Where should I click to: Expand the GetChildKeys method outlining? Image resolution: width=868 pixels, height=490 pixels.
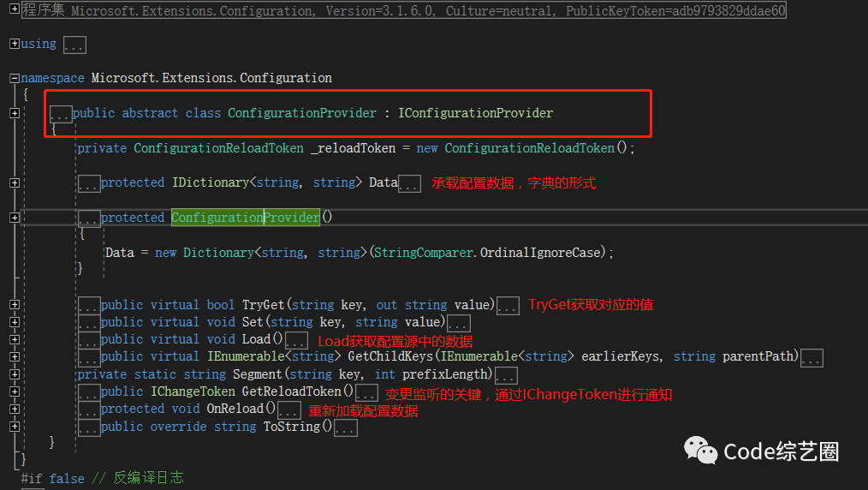(x=15, y=356)
